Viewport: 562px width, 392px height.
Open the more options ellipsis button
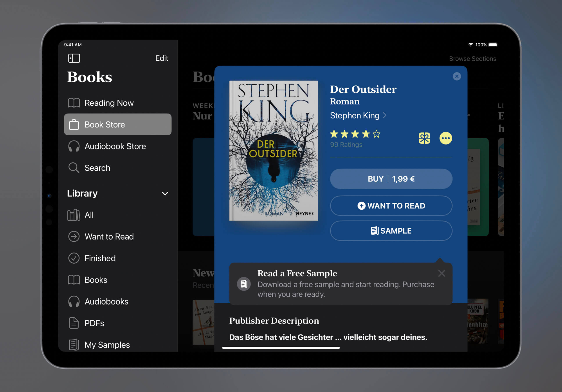tap(446, 138)
